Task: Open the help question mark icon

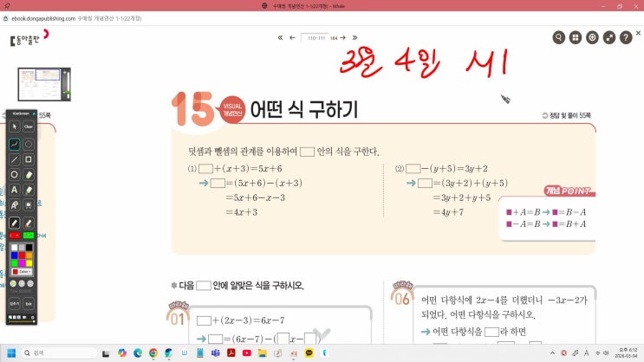Action: point(626,37)
